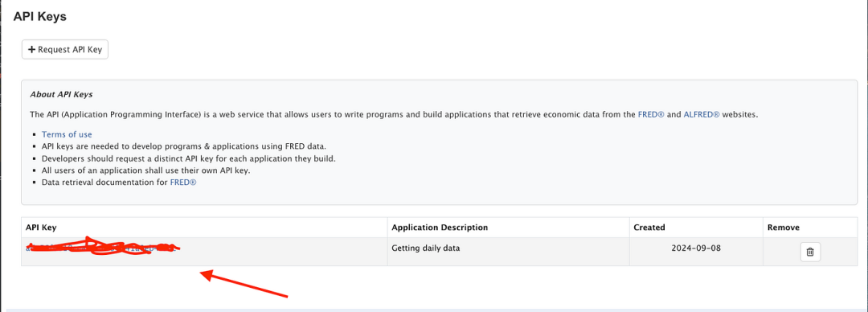
Task: Click the Created column header
Action: click(x=649, y=228)
